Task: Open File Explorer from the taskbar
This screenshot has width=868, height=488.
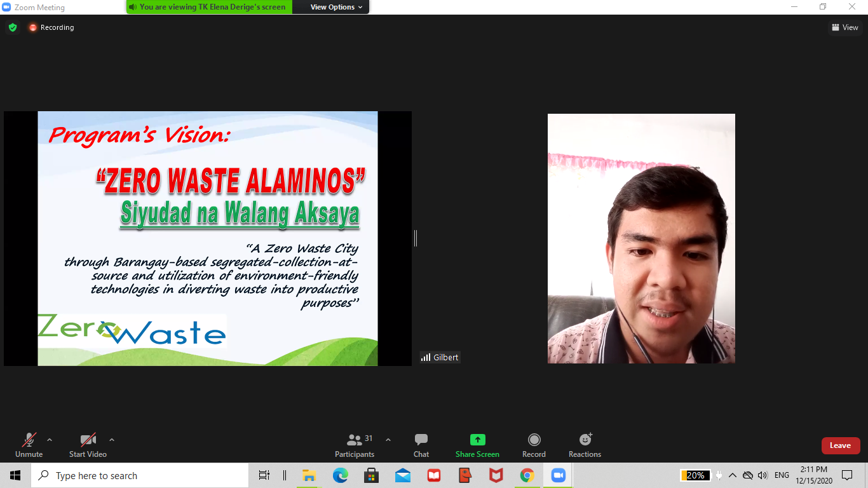Action: point(309,475)
